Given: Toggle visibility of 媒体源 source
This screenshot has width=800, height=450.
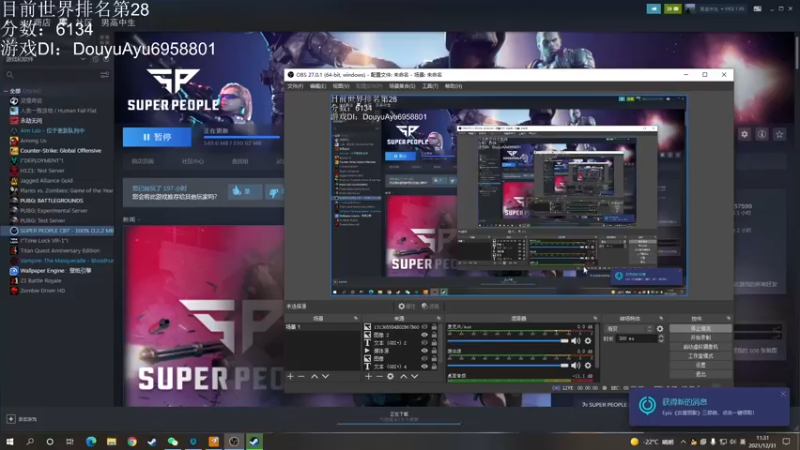Looking at the screenshot, I should pyautogui.click(x=424, y=351).
